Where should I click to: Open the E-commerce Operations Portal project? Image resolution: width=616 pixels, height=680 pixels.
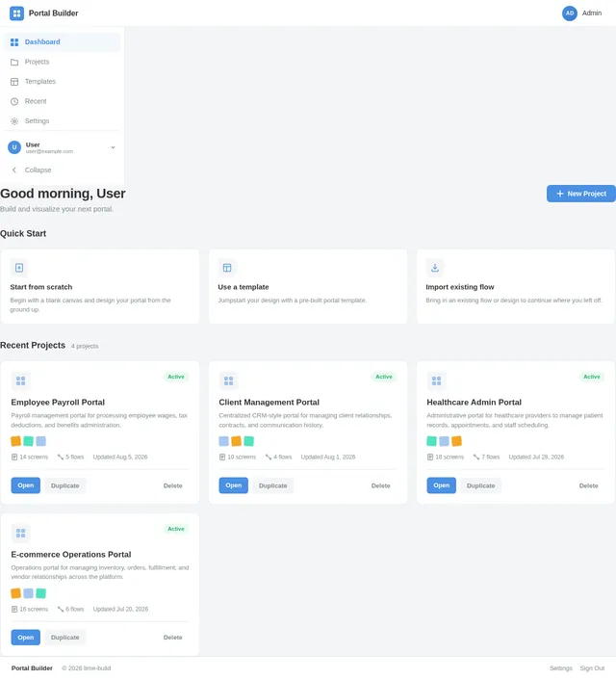pyautogui.click(x=26, y=638)
